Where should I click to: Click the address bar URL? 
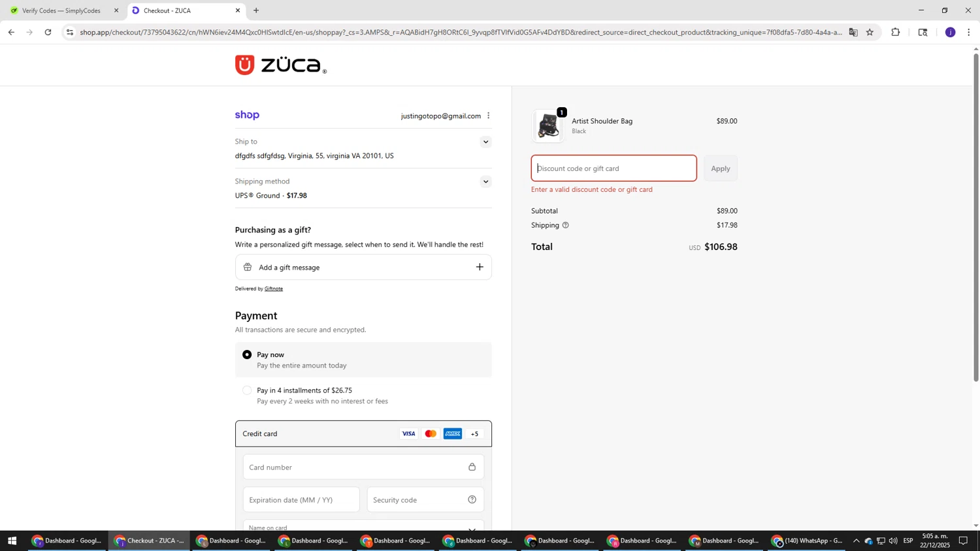point(461,32)
